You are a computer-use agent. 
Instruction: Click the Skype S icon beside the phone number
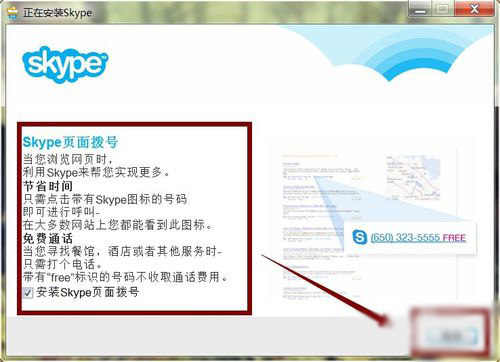point(360,237)
